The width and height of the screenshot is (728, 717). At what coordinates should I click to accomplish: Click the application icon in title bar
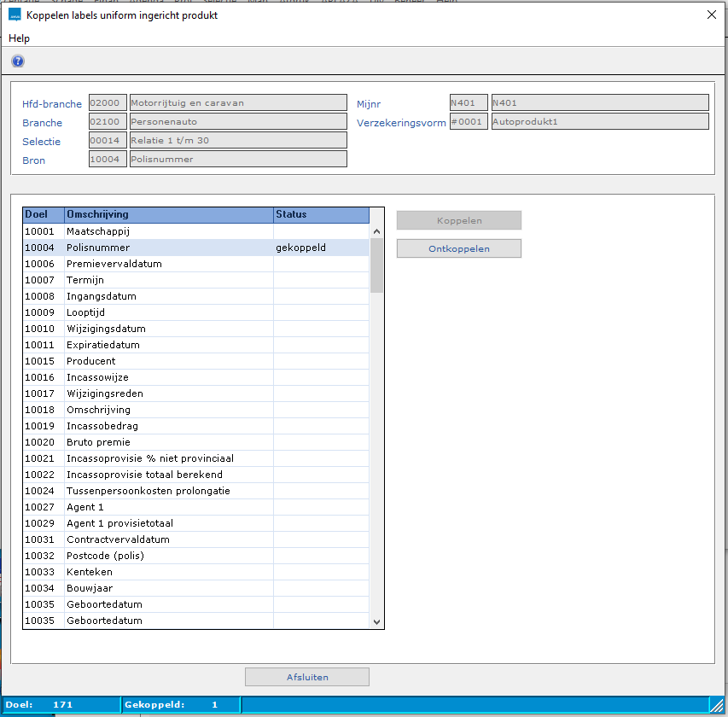(x=15, y=15)
